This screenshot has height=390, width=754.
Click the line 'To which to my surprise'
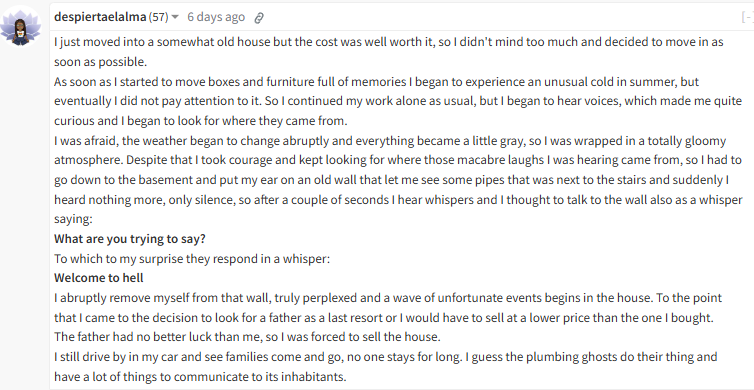tap(192, 259)
